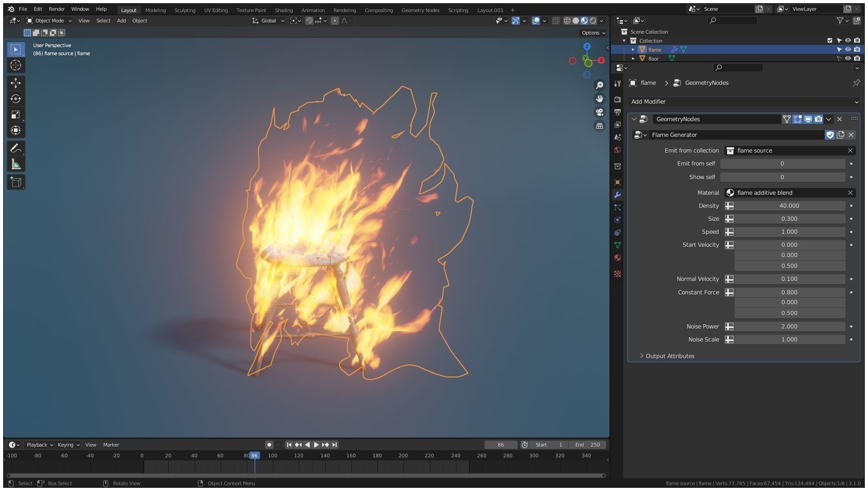Image resolution: width=868 pixels, height=491 pixels.
Task: Open the Particles properties tab
Action: click(618, 207)
